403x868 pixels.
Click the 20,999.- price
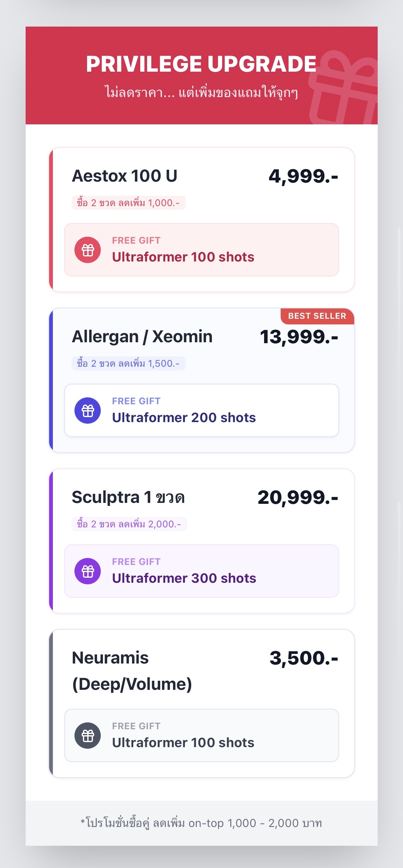tap(298, 498)
